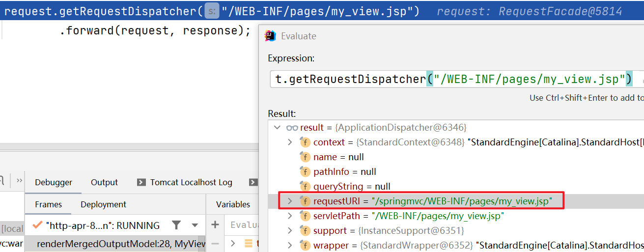Switch to the Output tab
Image resolution: width=644 pixels, height=252 pixels.
[x=104, y=182]
